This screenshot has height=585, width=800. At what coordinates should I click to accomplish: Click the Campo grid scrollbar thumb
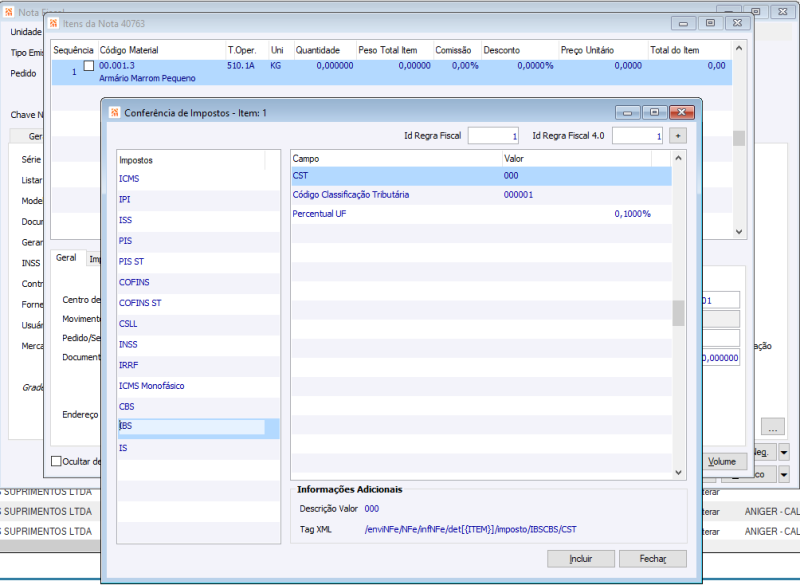click(x=678, y=313)
